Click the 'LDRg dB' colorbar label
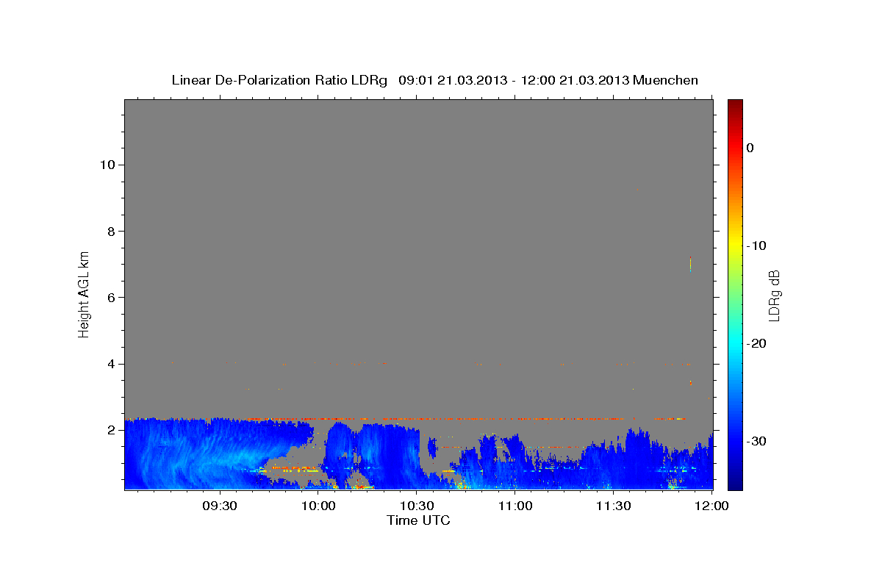The image size is (882, 588). pyautogui.click(x=773, y=295)
